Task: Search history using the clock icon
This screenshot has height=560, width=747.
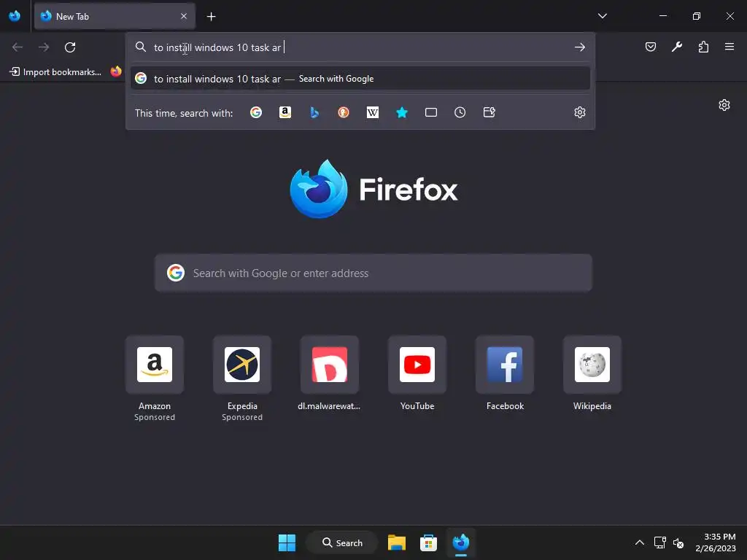Action: [460, 112]
